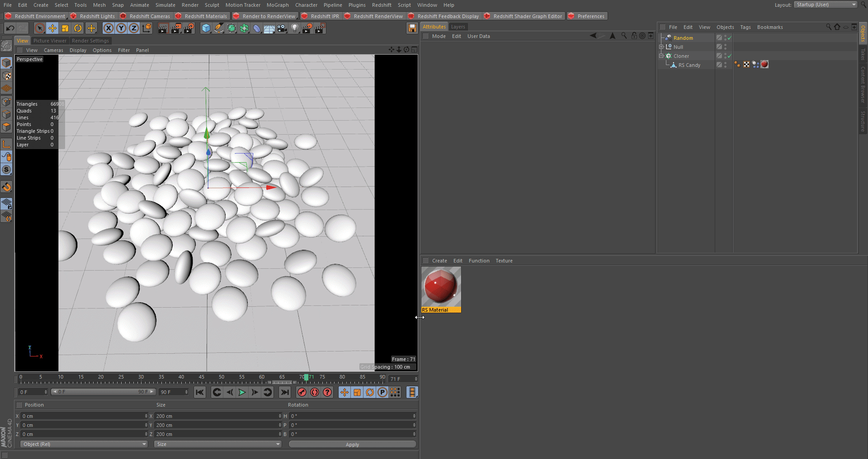Image resolution: width=868 pixels, height=459 pixels.
Task: Select the red RS Material thumbnail
Action: [441, 287]
